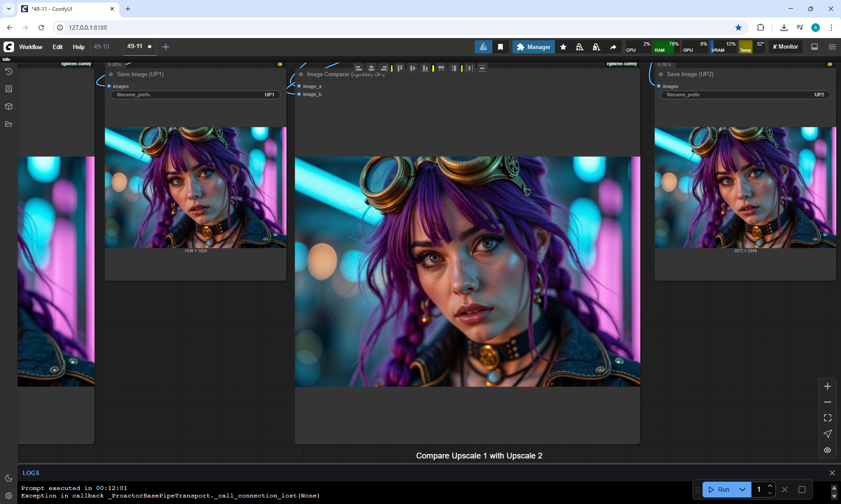Click the Run button

coord(719,490)
